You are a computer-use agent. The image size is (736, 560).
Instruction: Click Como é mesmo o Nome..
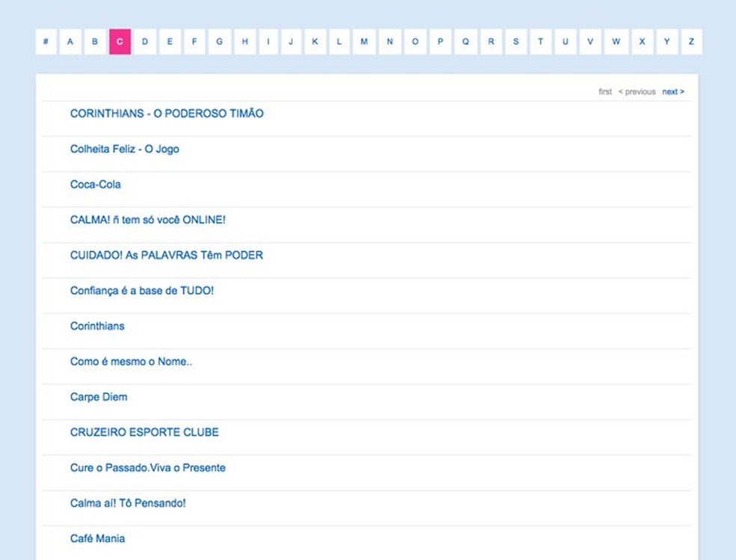[x=131, y=361]
